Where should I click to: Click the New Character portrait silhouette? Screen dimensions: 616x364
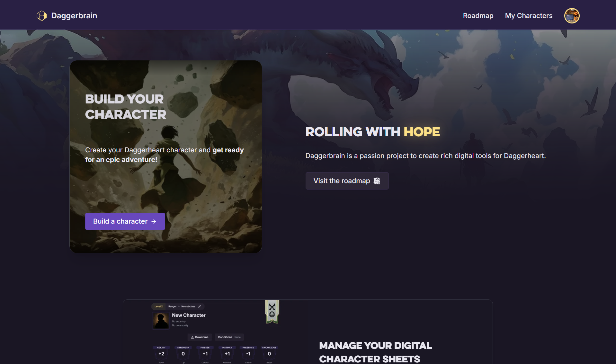(x=161, y=320)
